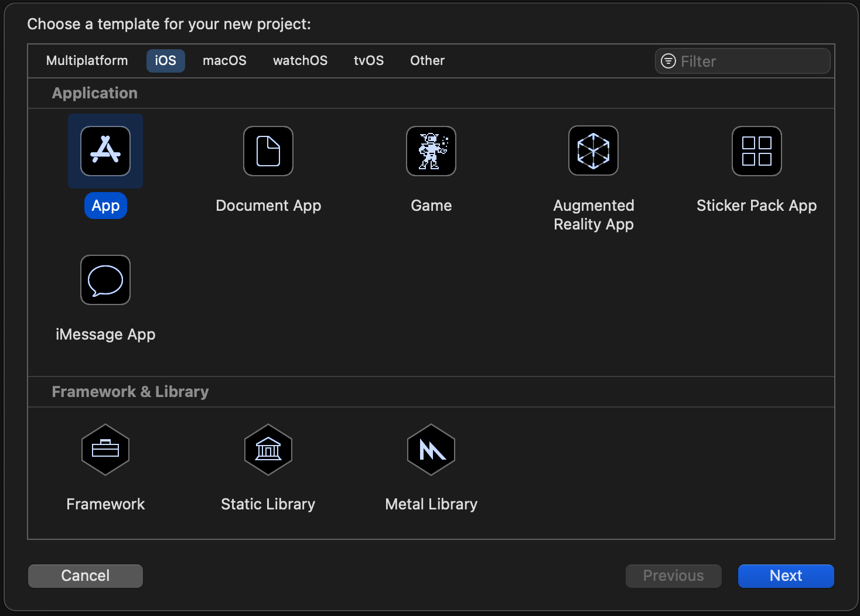This screenshot has width=860, height=616.
Task: Choose the Metal Library template
Action: [431, 450]
